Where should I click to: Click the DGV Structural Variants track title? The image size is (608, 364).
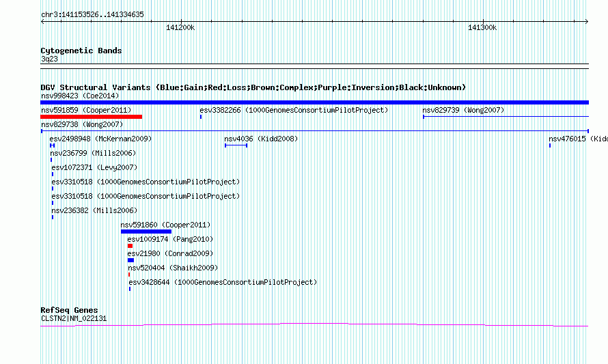(253, 87)
